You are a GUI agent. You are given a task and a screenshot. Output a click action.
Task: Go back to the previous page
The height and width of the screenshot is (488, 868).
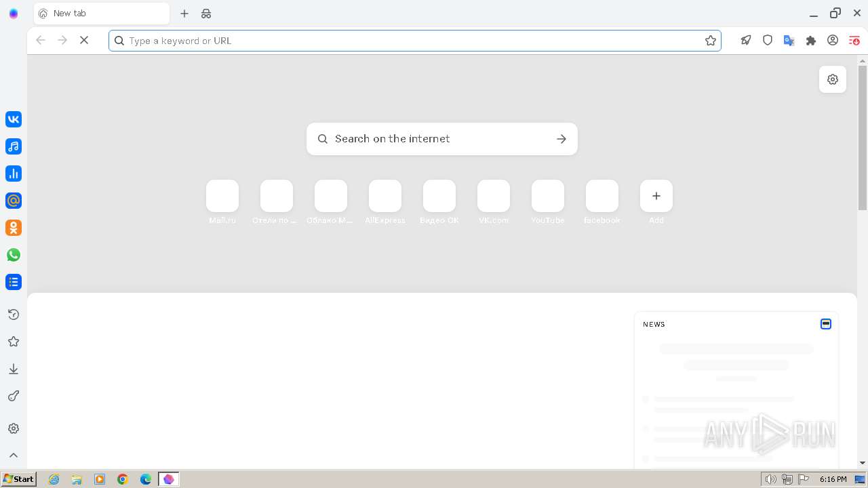pyautogui.click(x=41, y=41)
